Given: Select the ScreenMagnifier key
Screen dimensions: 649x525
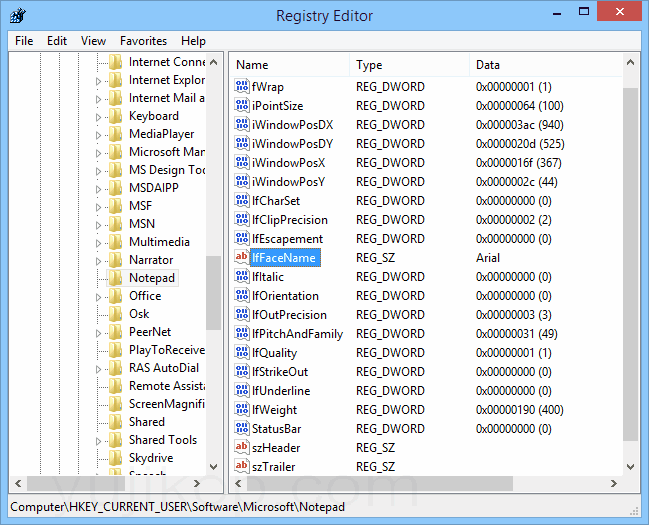Looking at the screenshot, I should (x=167, y=404).
